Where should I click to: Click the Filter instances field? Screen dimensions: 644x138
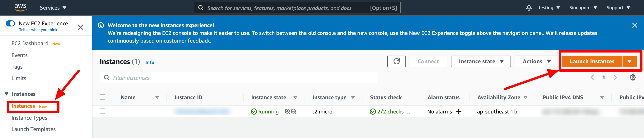pos(239,77)
